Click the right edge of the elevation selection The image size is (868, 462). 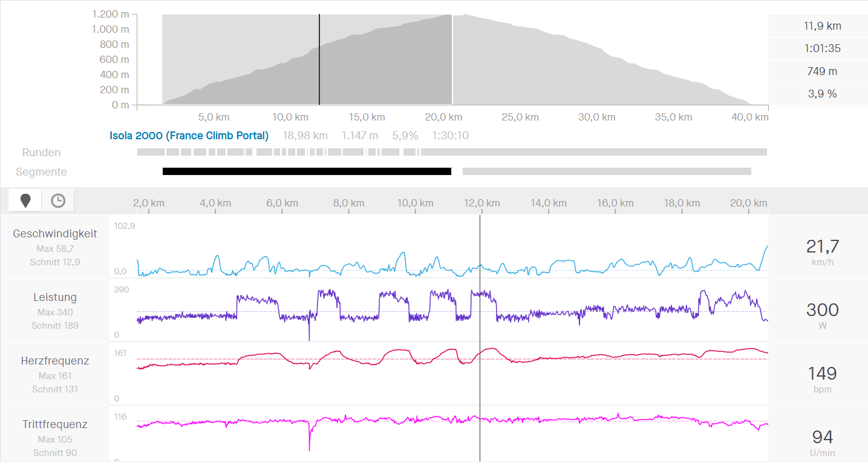click(x=452, y=59)
